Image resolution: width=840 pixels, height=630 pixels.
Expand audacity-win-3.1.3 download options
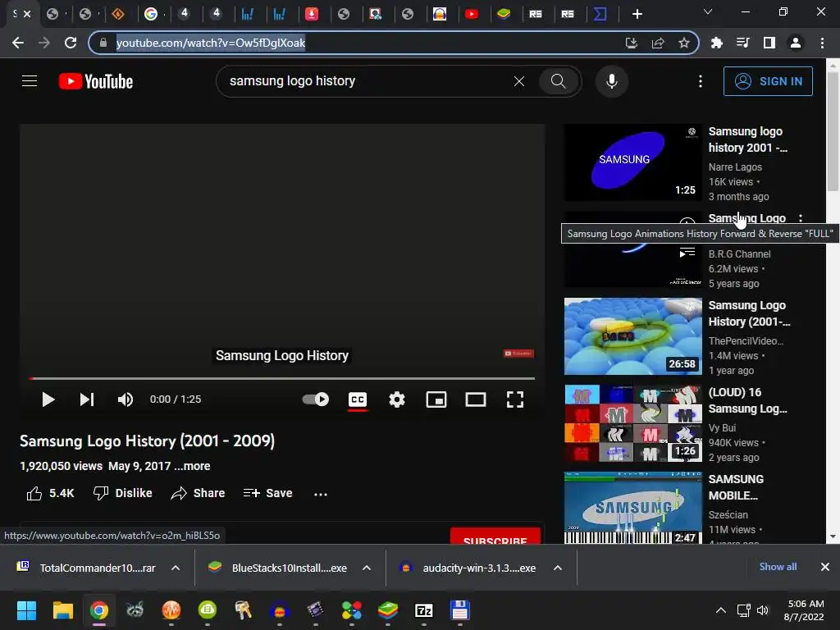point(558,568)
